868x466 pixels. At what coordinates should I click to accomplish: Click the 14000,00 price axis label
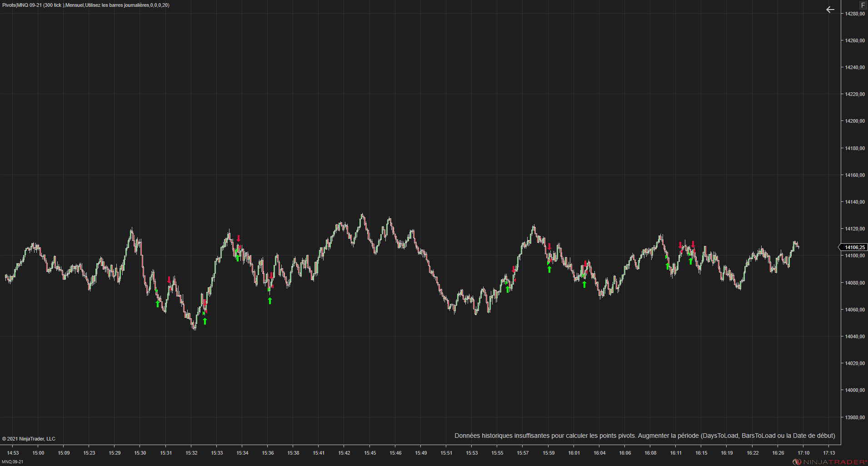[855, 390]
